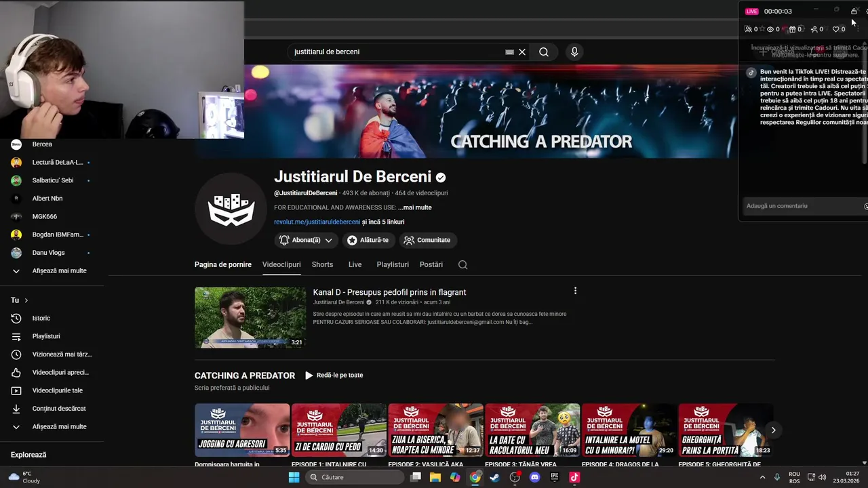868x488 pixels.
Task: Open the on-screen keyboard icon in search box
Action: pyautogui.click(x=509, y=52)
